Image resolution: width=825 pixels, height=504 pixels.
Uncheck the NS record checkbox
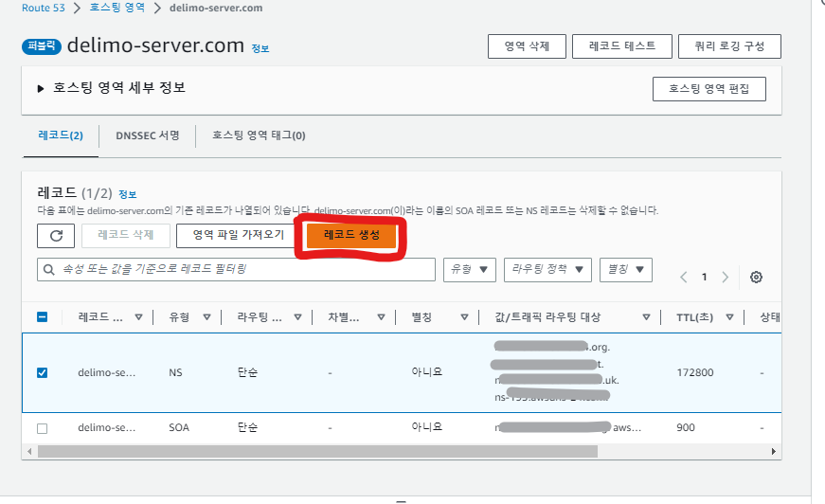(42, 372)
